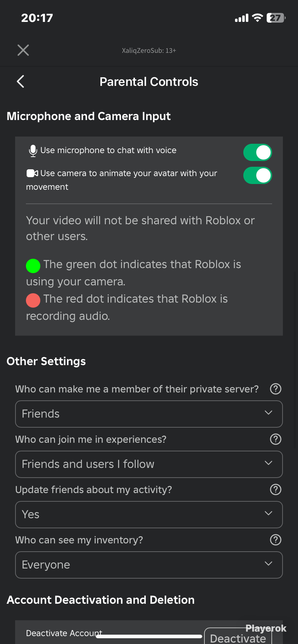This screenshot has width=298, height=644.
Task: Disable the microphone voice chat toggle
Action: point(258,152)
